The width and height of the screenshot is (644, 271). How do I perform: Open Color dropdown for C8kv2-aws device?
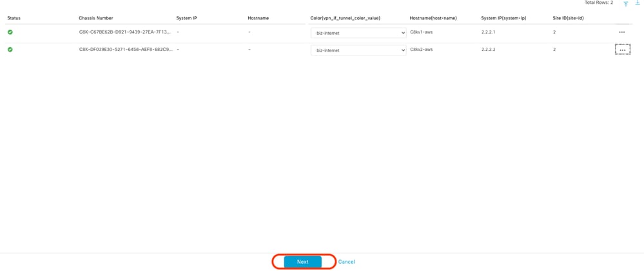pyautogui.click(x=358, y=50)
